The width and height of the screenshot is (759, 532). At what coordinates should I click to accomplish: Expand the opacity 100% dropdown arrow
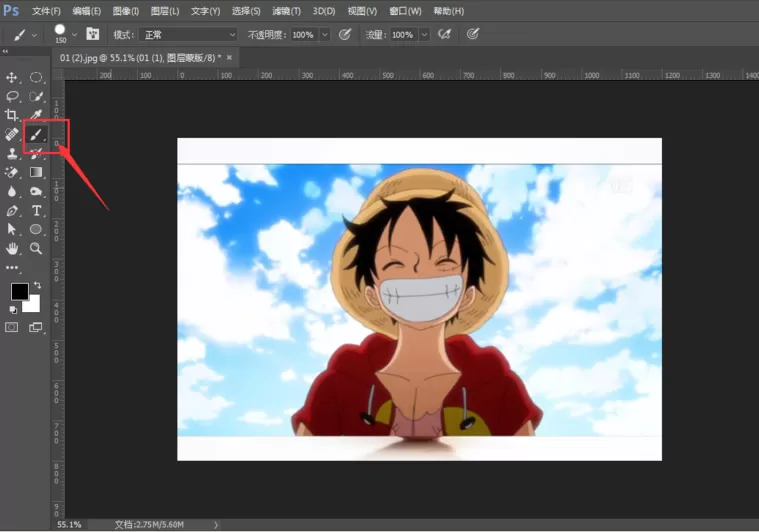[325, 35]
